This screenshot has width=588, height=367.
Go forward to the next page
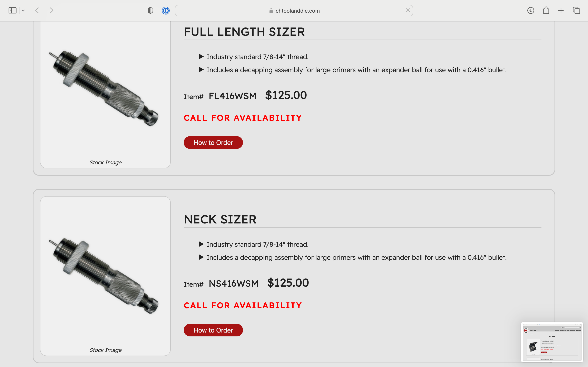point(51,10)
